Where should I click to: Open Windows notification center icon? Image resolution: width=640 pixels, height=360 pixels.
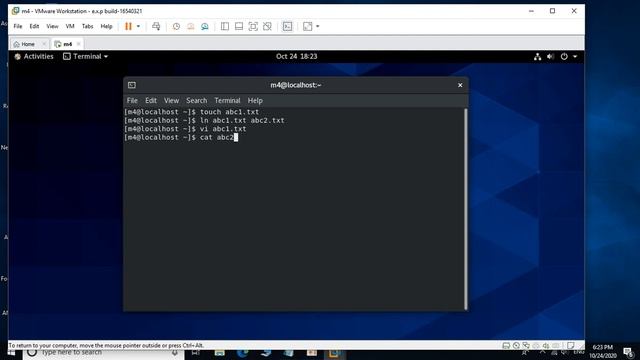628,352
